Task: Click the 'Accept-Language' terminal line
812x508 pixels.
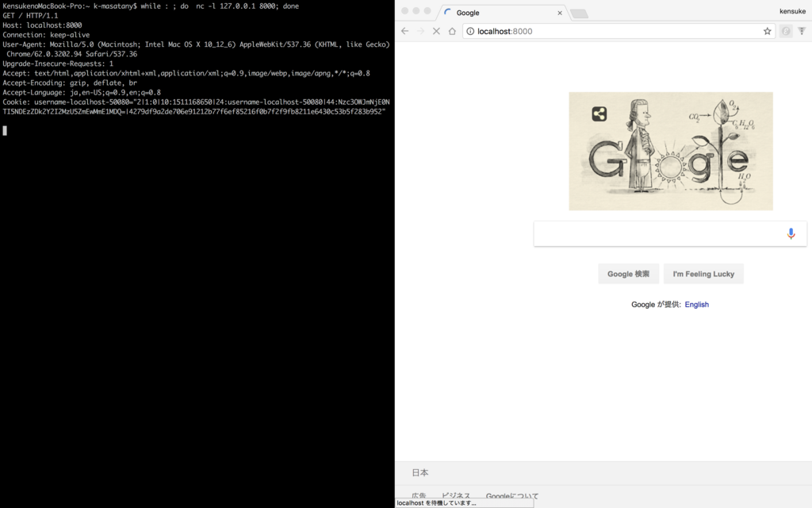Action: (x=82, y=92)
